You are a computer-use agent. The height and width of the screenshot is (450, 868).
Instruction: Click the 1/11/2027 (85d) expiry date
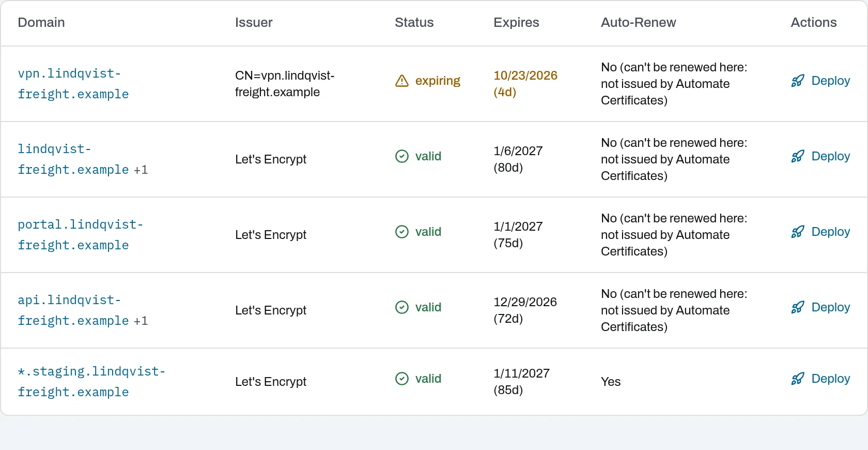pos(522,382)
